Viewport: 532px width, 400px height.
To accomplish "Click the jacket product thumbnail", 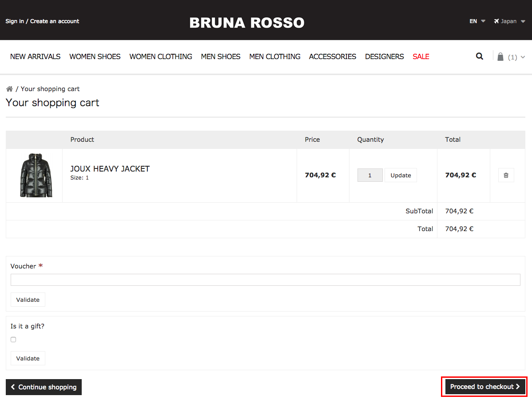I will click(x=36, y=175).
